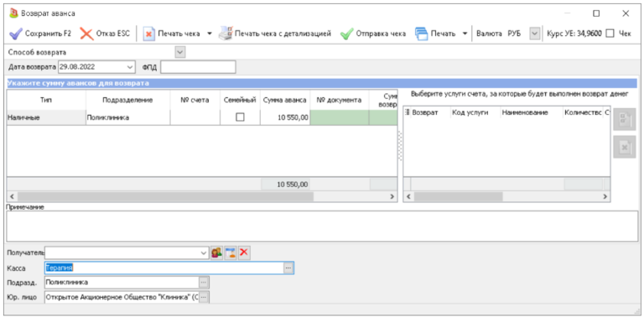Image resolution: width=644 pixels, height=317 pixels.
Task: Click the Код услуги column header
Action: tap(475, 112)
